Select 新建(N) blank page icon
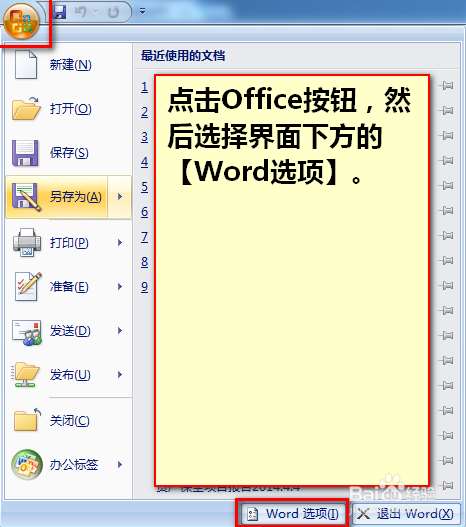This screenshot has width=466, height=527. coord(26,64)
